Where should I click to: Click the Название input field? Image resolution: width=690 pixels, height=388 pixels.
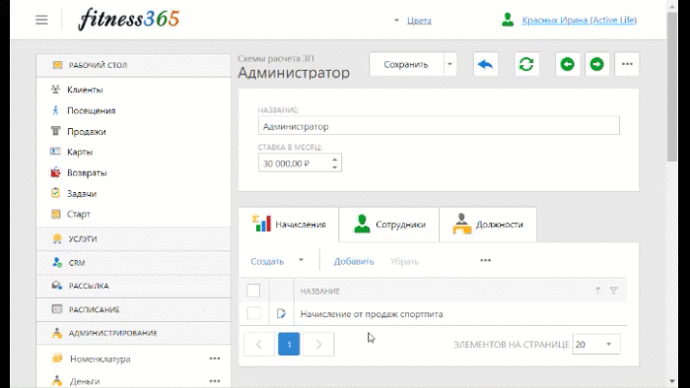(x=439, y=126)
